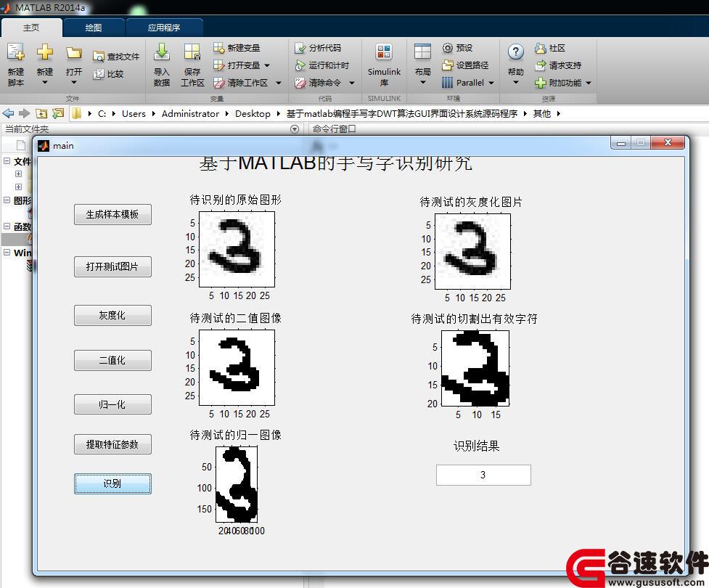Open the 打开 dropdown arrow
The width and height of the screenshot is (709, 588).
coord(74,83)
